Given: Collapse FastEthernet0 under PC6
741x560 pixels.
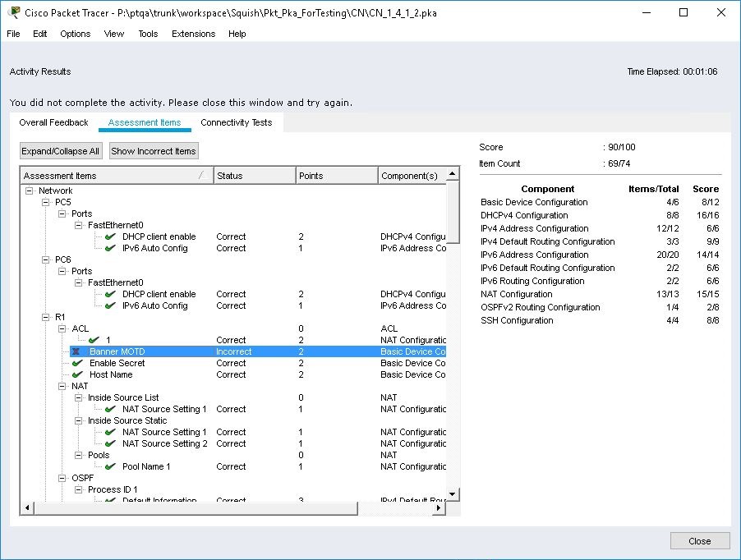Looking at the screenshot, I should [x=78, y=282].
